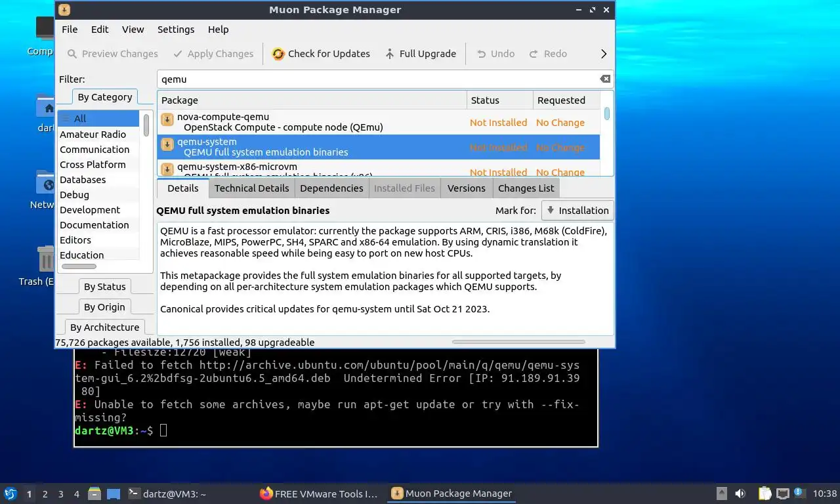This screenshot has width=840, height=504.
Task: Click the Redo toolbar button
Action: [x=548, y=54]
